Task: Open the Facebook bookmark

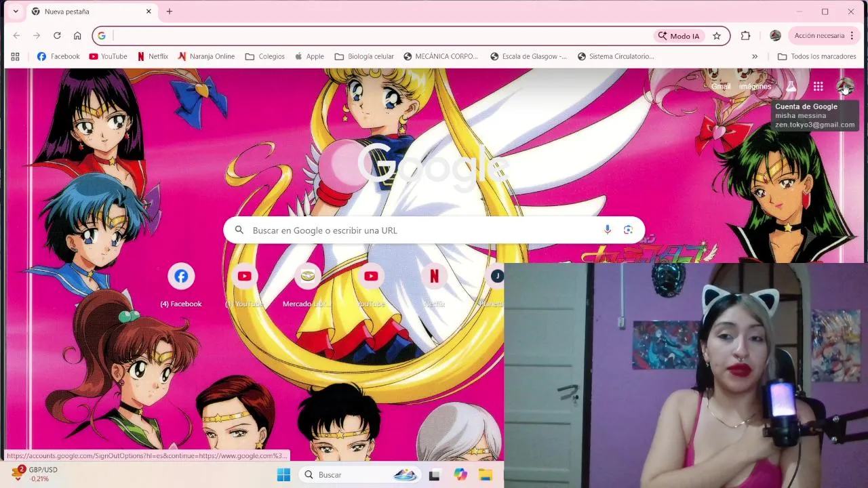Action: (58, 56)
